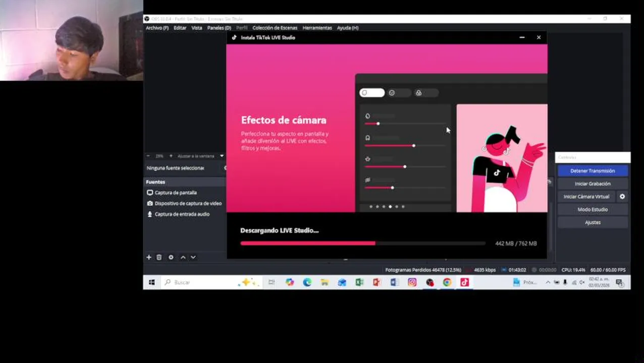Viewport: 644px width, 363px height.
Task: Click Ninguna fuente seleccionada text
Action: (175, 168)
